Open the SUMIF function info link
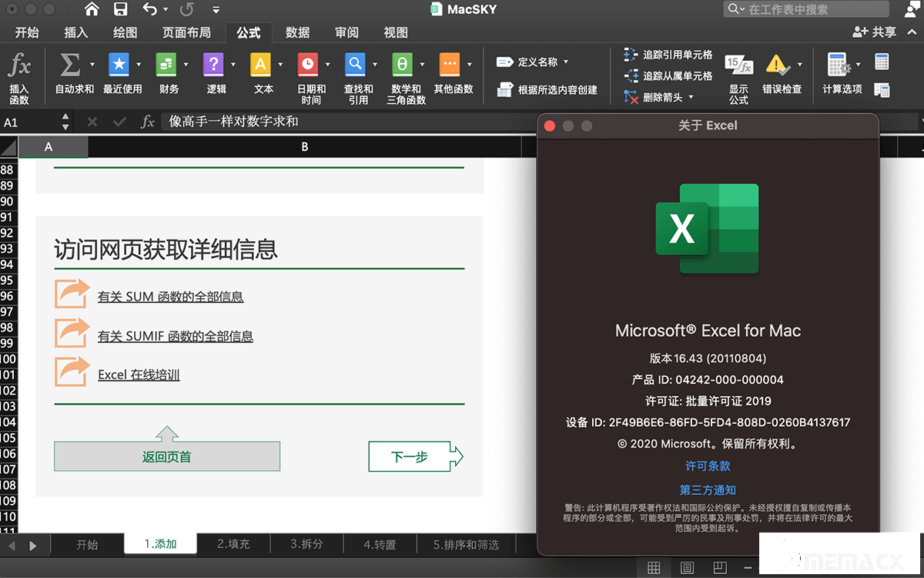Screen dimensions: 924x578 click(176, 336)
